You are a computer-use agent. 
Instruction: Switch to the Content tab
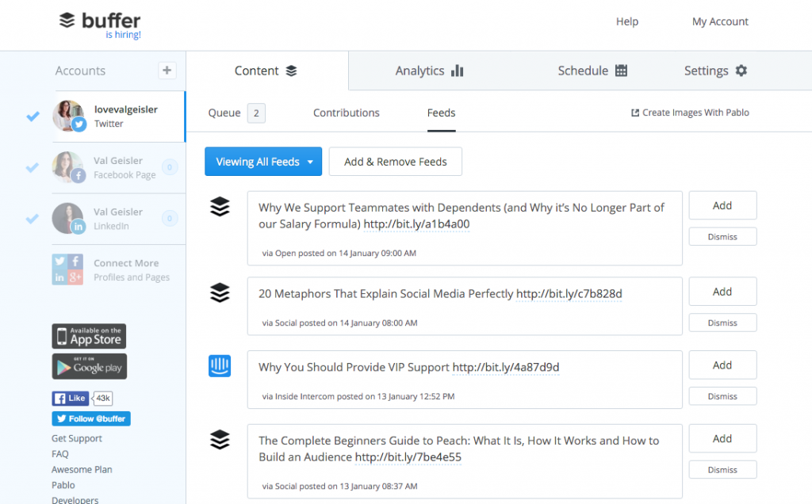click(x=266, y=71)
